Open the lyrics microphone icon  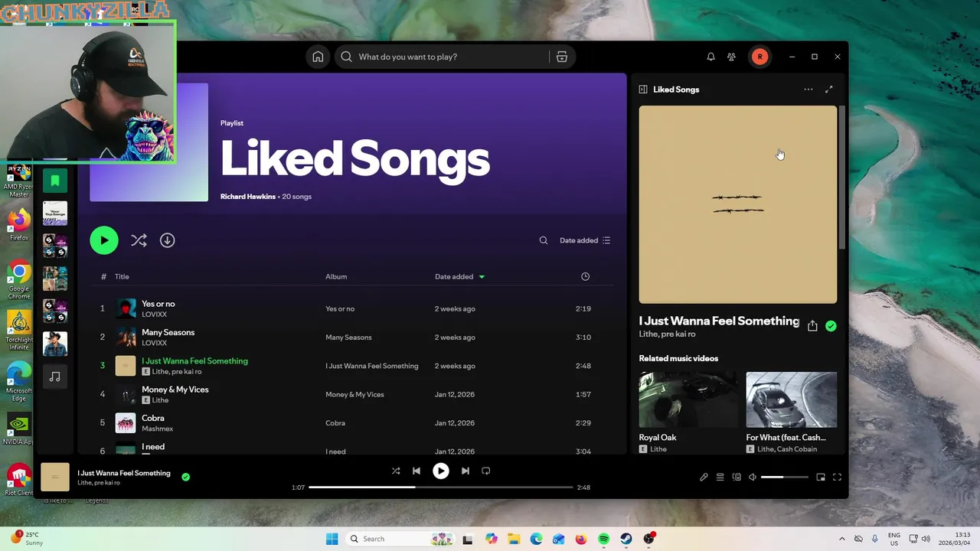(704, 477)
